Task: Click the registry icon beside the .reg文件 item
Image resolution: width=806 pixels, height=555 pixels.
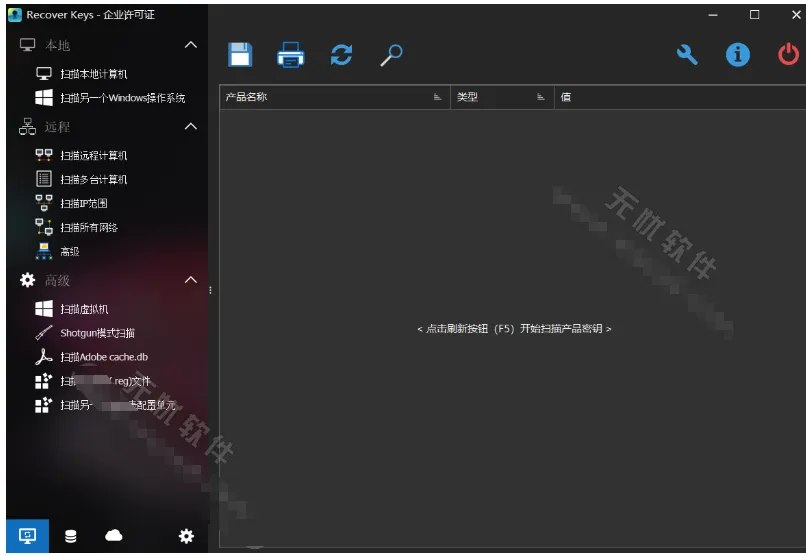Action: pos(44,381)
